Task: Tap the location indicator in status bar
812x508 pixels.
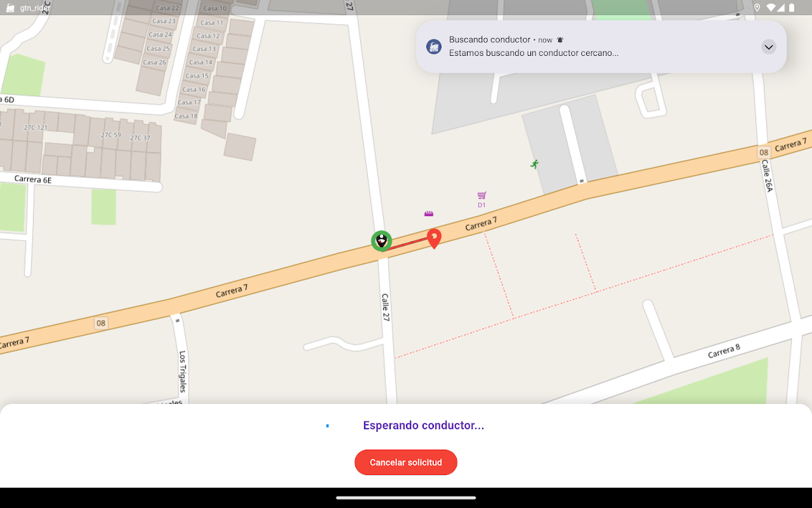Action: [757, 8]
